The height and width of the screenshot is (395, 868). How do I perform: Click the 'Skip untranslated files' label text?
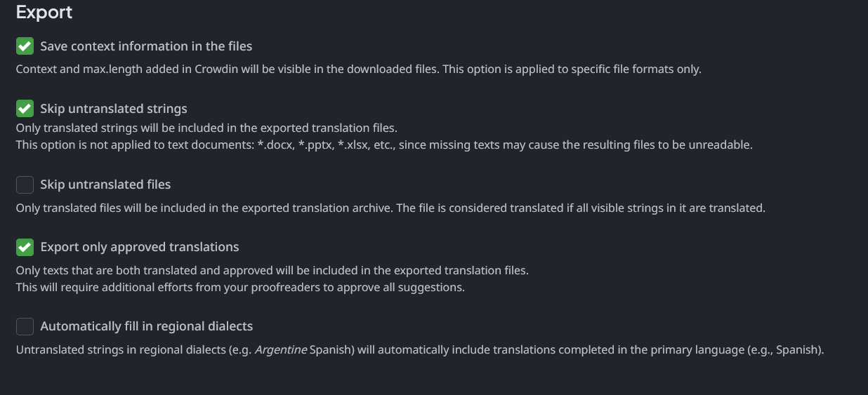[x=105, y=185]
